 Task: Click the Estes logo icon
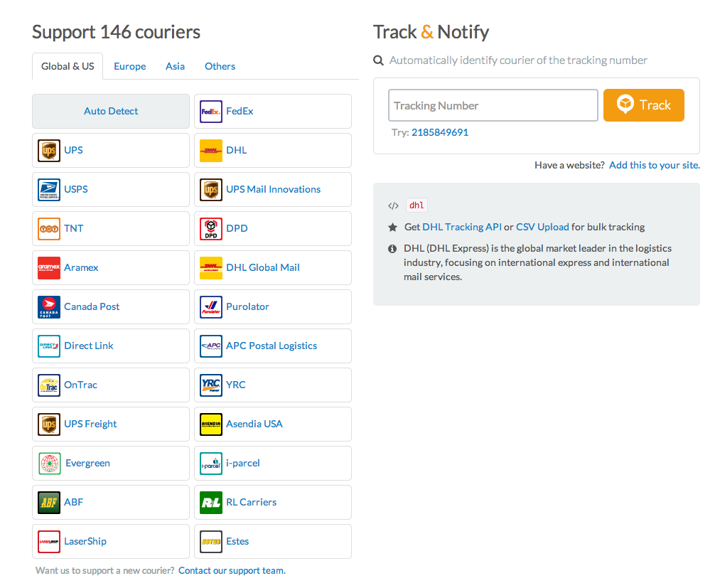[211, 540]
